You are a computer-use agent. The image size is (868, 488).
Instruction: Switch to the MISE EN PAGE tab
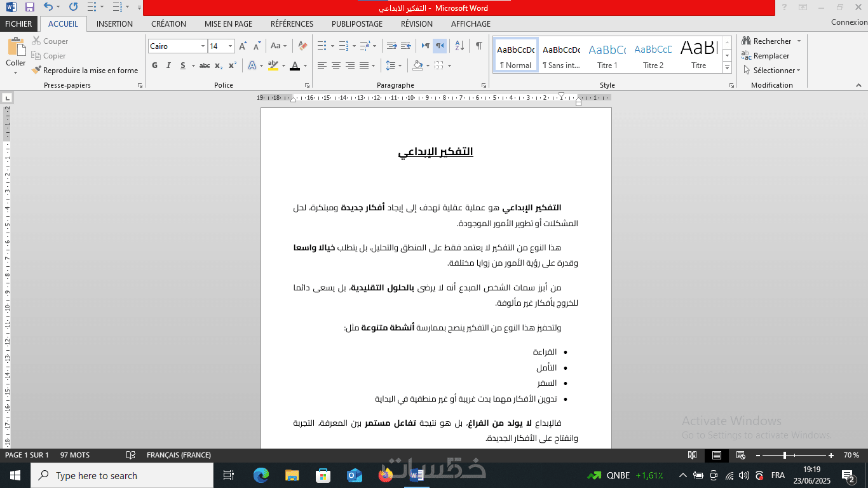coord(228,24)
